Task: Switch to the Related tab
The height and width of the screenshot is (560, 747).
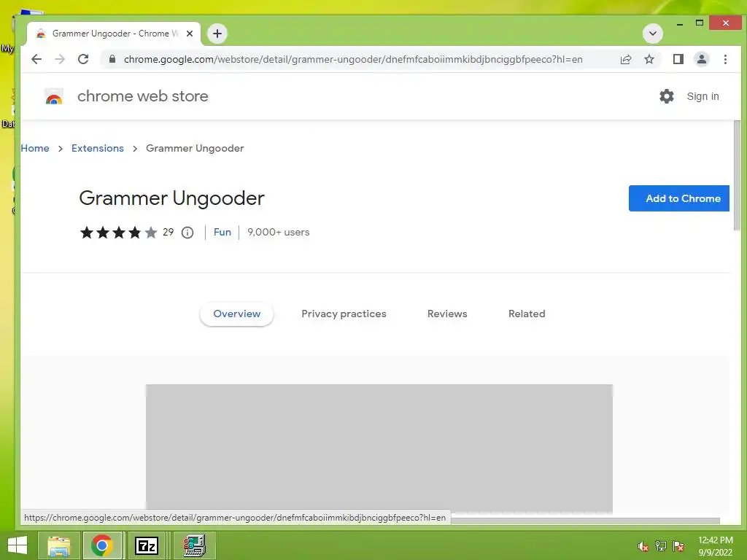Action: point(527,314)
